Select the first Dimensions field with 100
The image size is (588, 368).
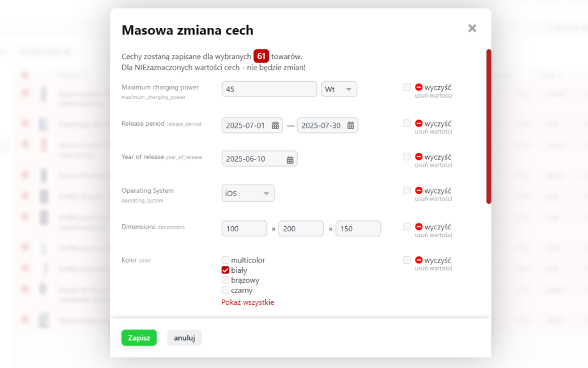click(x=244, y=229)
